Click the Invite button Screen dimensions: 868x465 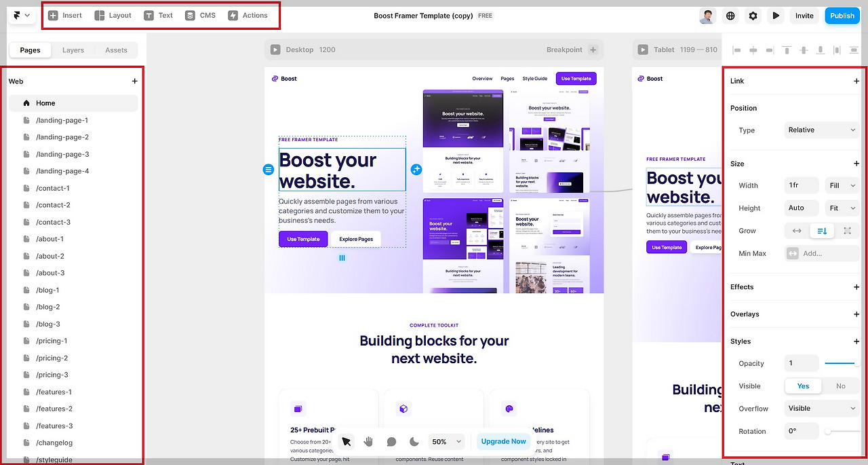coord(804,16)
